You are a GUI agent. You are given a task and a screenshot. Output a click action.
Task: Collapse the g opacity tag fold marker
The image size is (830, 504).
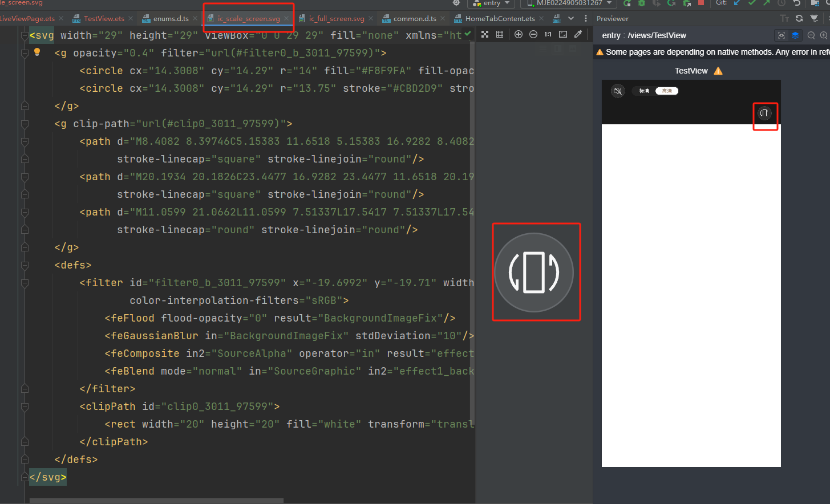tap(25, 54)
